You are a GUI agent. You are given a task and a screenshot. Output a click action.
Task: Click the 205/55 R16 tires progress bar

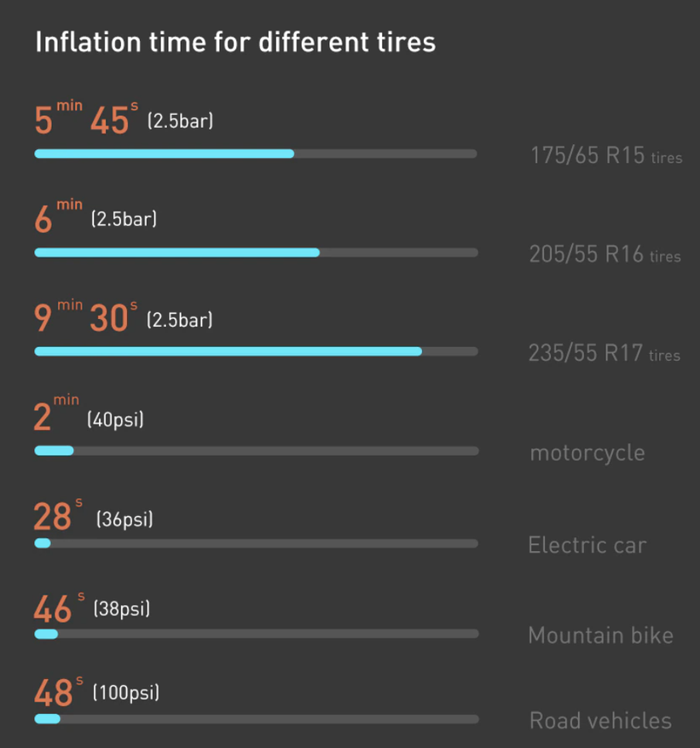click(x=256, y=252)
